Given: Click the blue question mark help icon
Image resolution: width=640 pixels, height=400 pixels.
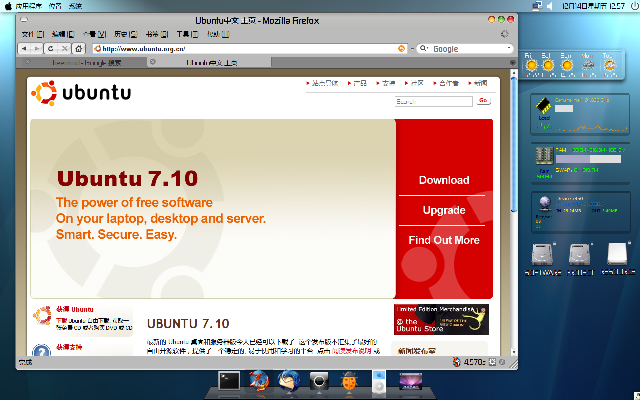Looking at the screenshot, I should (x=41, y=350).
